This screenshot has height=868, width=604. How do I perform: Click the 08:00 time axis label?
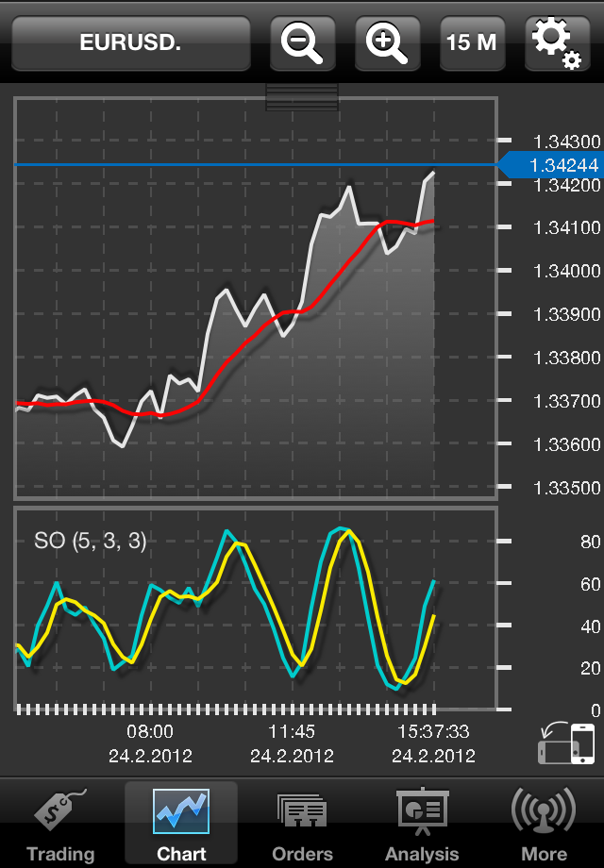pos(150,732)
